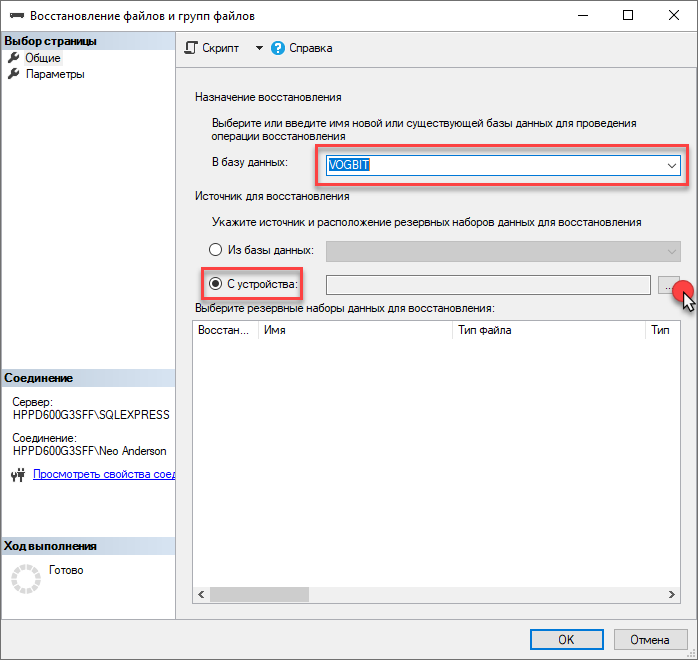Click the 'Готово' status text
This screenshot has width=698, height=660.
[x=66, y=570]
